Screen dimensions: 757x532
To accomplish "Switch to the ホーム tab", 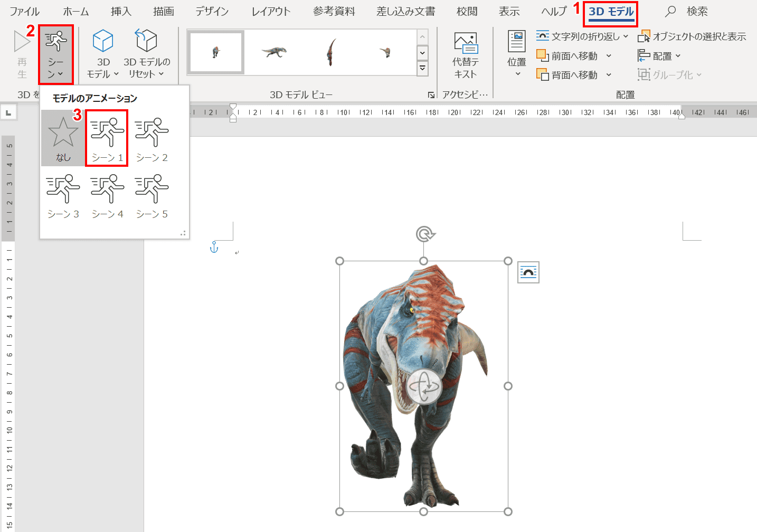I will pyautogui.click(x=76, y=11).
